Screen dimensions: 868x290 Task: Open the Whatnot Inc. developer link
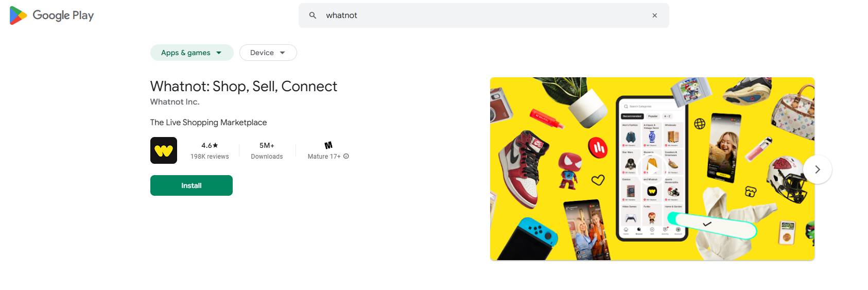click(175, 102)
